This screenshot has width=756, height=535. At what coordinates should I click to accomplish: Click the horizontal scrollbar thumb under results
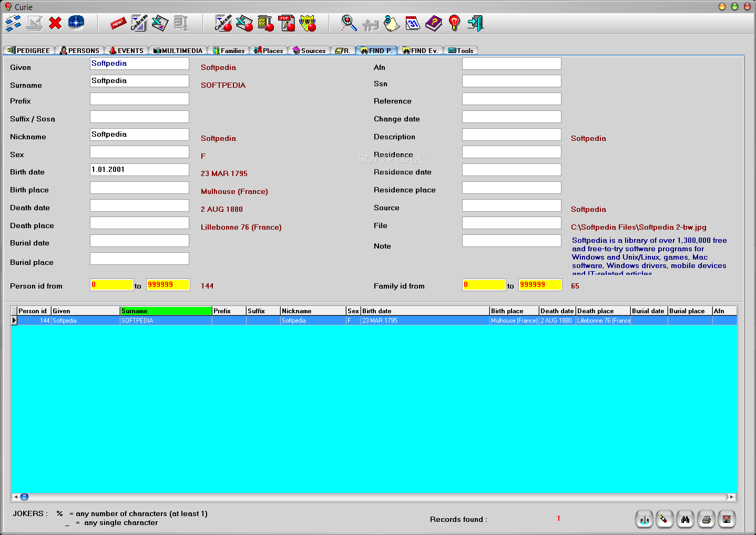point(24,497)
